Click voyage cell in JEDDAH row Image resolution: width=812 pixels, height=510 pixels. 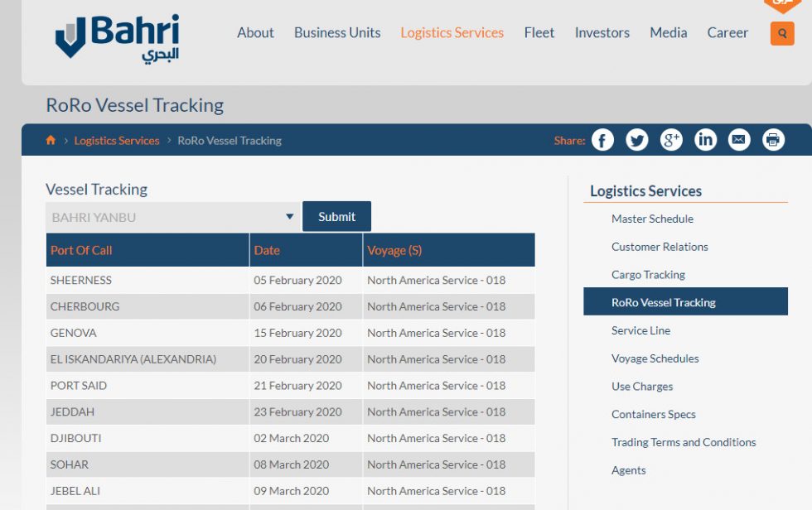point(449,412)
